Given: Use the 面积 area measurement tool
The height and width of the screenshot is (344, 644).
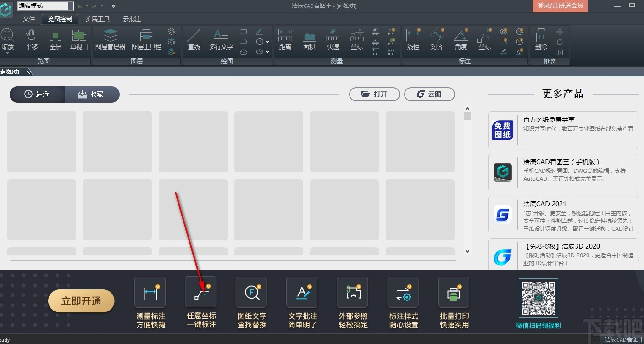Looking at the screenshot, I should click(309, 39).
